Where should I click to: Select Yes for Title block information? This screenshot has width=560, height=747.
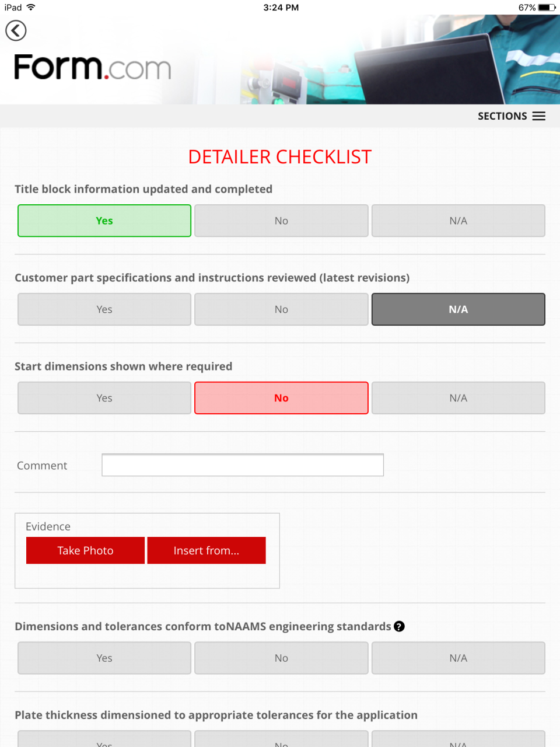tap(104, 221)
